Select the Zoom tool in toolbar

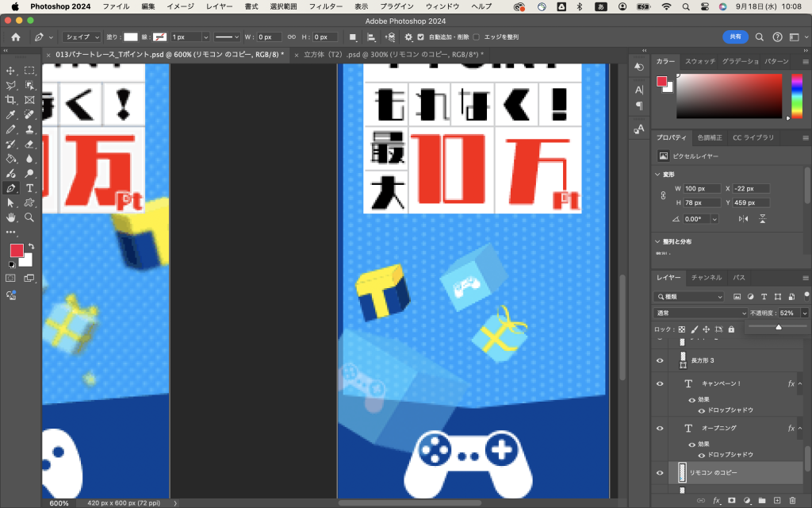[x=29, y=217]
